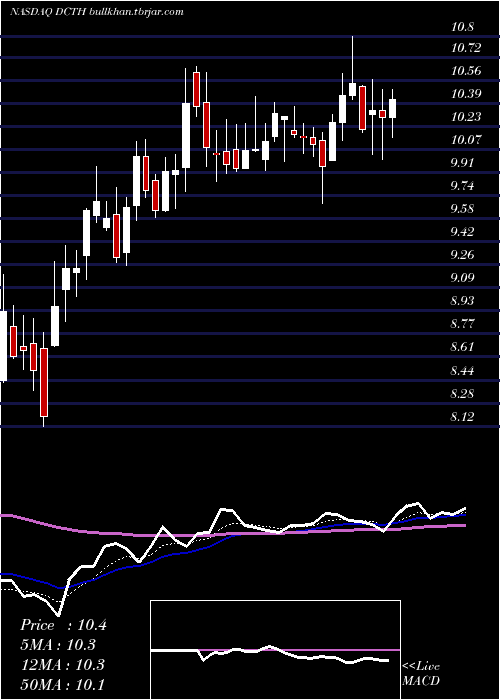Click the 5MA : 10.3 readout
500x700 pixels.
point(58,645)
